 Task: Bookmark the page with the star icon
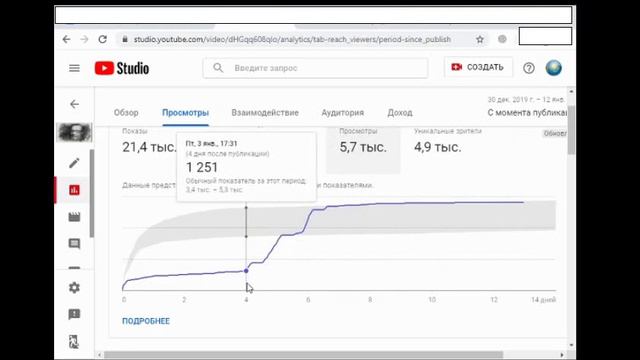point(480,39)
